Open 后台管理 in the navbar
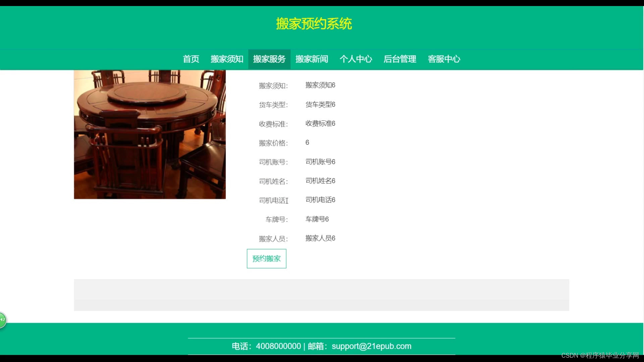Screen dimensions: 644x362 point(400,59)
